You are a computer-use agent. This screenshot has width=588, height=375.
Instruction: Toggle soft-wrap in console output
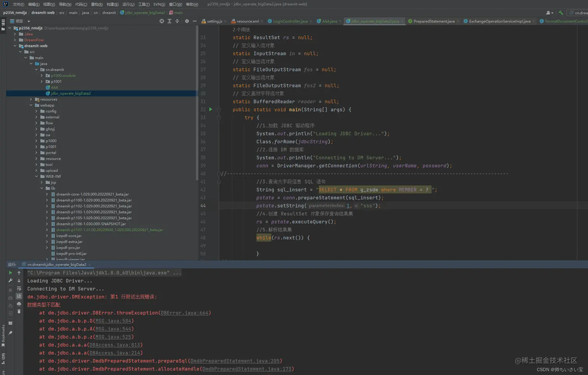tap(19, 289)
